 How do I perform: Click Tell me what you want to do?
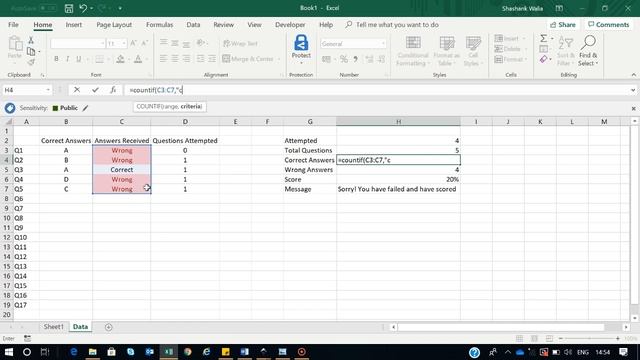(397, 25)
